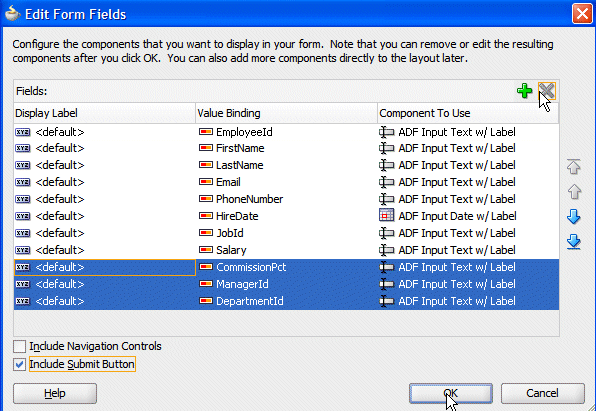
Task: Click the HireDate calendar component icon
Action: click(387, 215)
